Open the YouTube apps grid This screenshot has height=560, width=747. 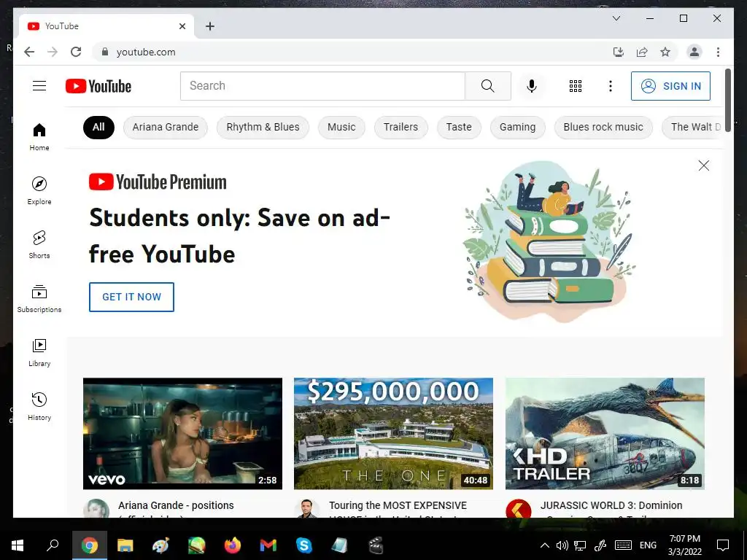tap(576, 86)
